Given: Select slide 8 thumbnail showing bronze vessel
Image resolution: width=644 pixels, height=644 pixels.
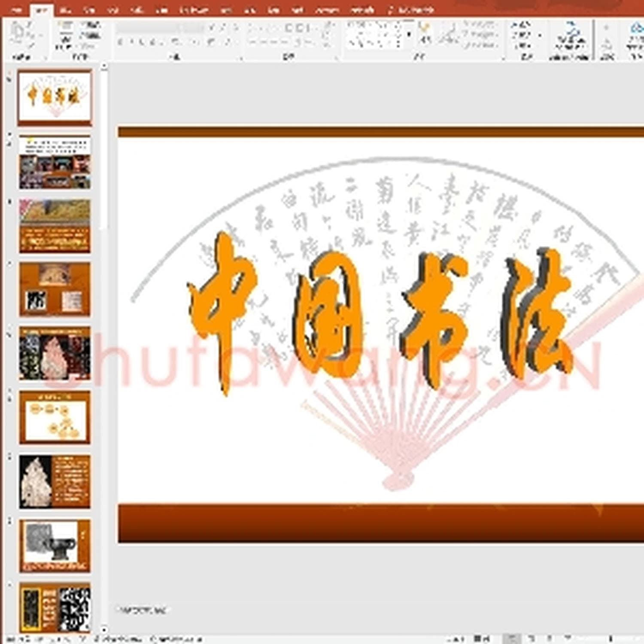Looking at the screenshot, I should (55, 545).
